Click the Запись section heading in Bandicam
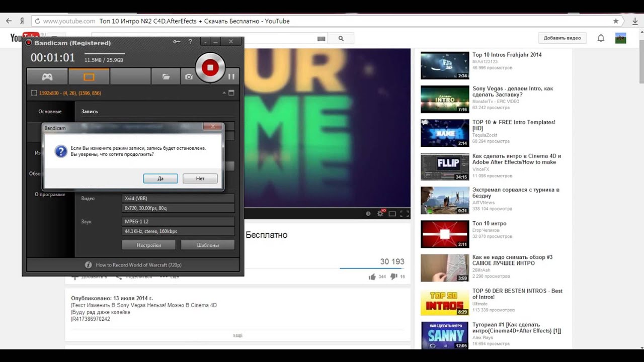 coord(90,111)
